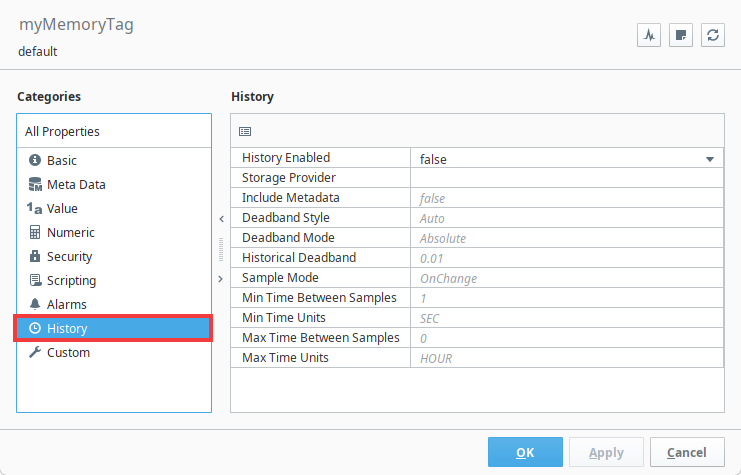The width and height of the screenshot is (741, 475).
Task: Open the Numeric category
Action: pyautogui.click(x=114, y=233)
